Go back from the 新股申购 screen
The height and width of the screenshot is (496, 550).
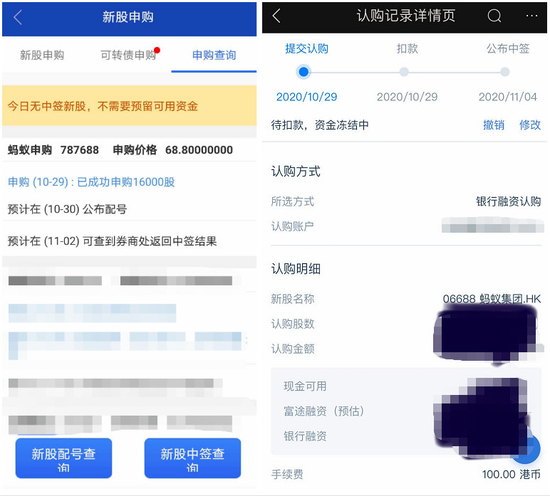click(18, 17)
